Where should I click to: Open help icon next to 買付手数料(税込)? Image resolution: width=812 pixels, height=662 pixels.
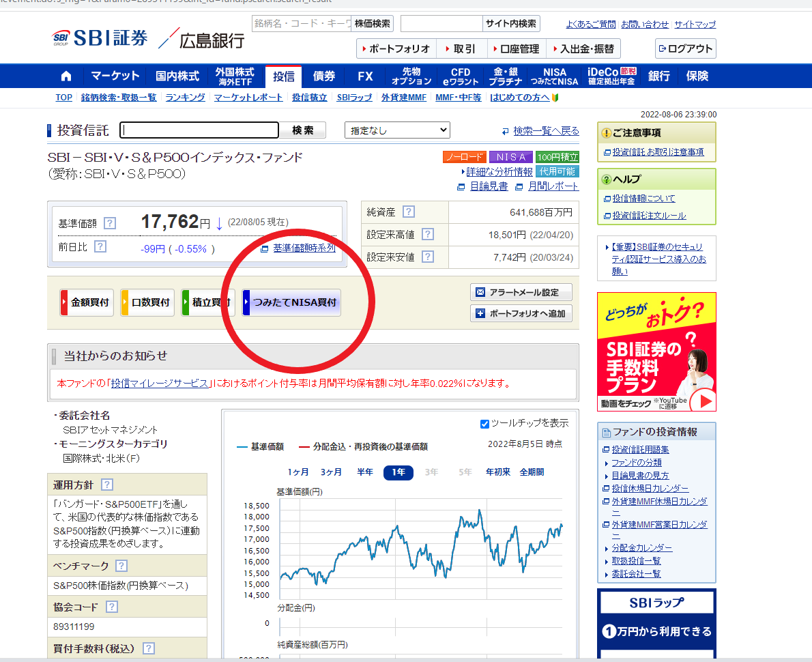coord(149,648)
